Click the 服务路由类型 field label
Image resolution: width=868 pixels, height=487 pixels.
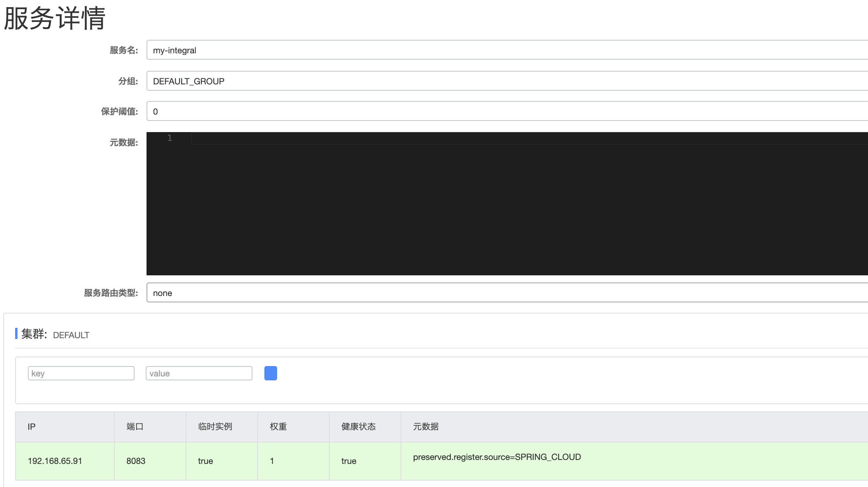coord(111,293)
